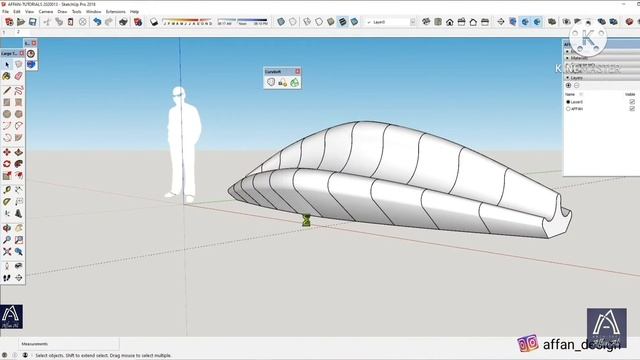
Task: Close the Large Tool Set toolbar
Action: click(x=22, y=53)
